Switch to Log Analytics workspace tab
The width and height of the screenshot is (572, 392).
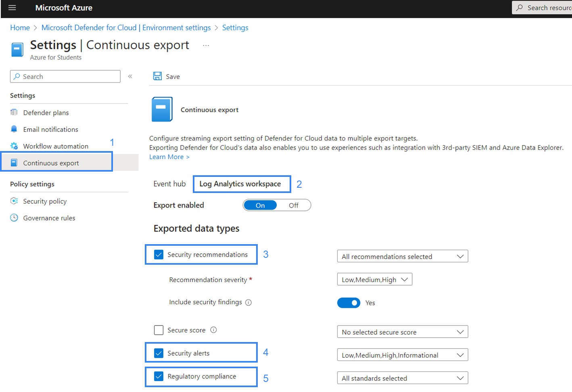pyautogui.click(x=240, y=184)
